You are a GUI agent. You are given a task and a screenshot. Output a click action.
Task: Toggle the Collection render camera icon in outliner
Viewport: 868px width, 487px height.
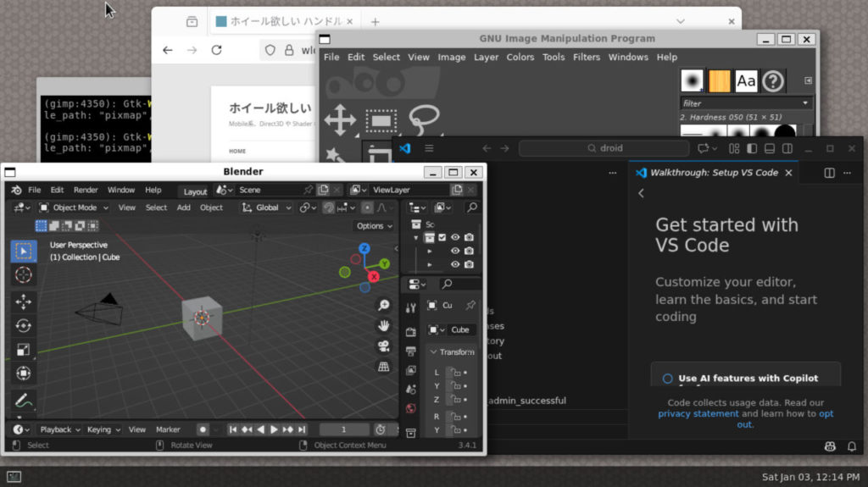pyautogui.click(x=469, y=237)
